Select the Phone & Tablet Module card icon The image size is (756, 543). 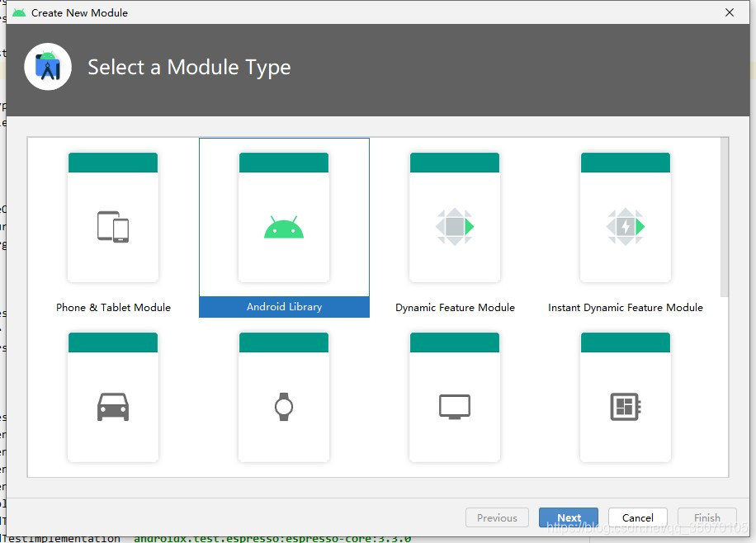pos(113,227)
